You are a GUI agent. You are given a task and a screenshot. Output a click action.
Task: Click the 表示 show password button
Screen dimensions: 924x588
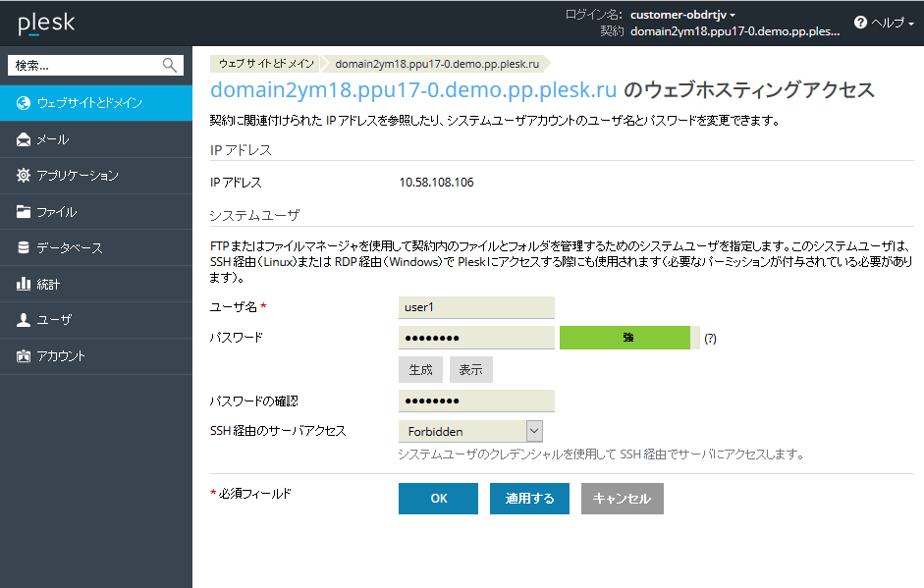click(x=470, y=370)
